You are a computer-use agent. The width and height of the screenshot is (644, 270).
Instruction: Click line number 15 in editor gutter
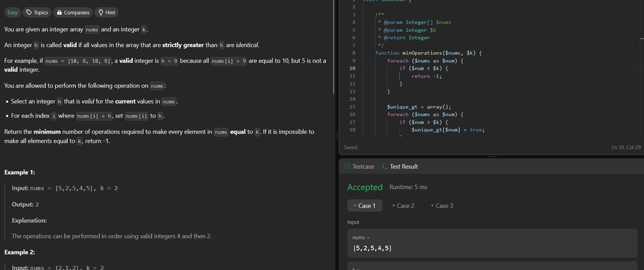click(x=352, y=107)
